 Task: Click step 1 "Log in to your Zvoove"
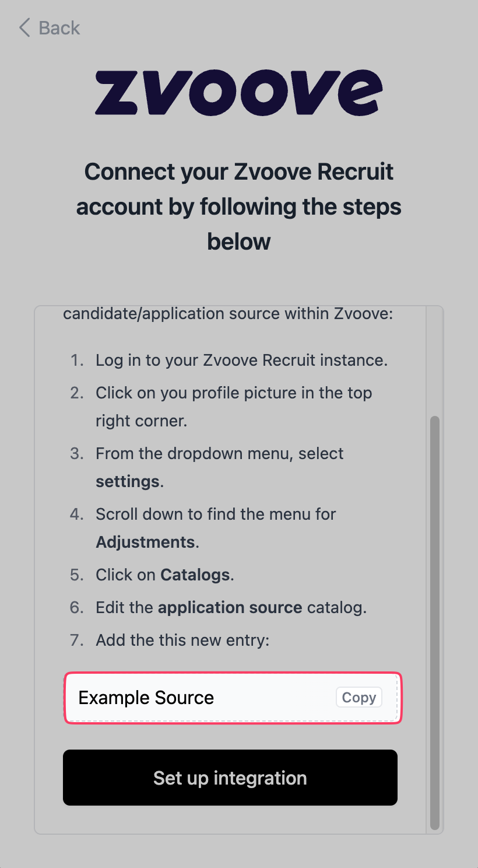241,360
